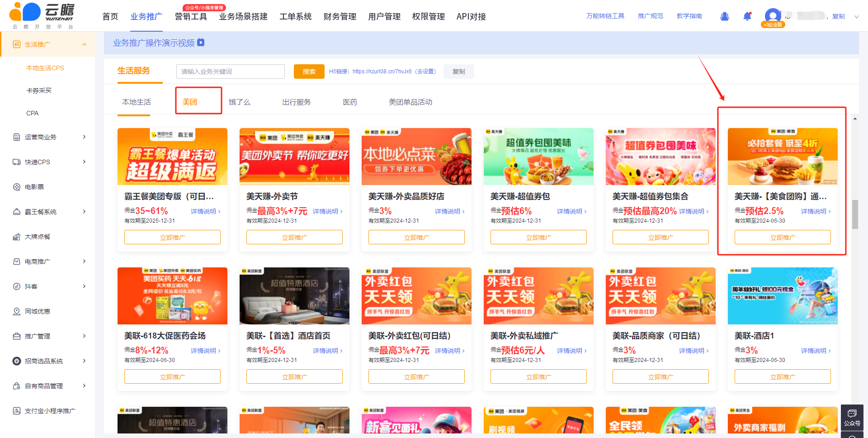
Task: Expand 霸王餐系统 submenu arrow
Action: (x=84, y=212)
